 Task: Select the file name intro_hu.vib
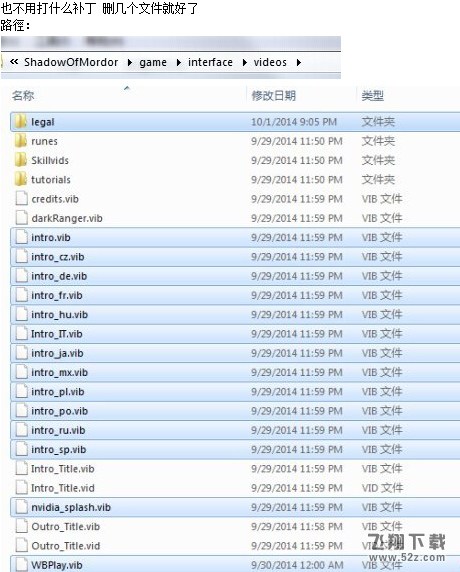(59, 314)
